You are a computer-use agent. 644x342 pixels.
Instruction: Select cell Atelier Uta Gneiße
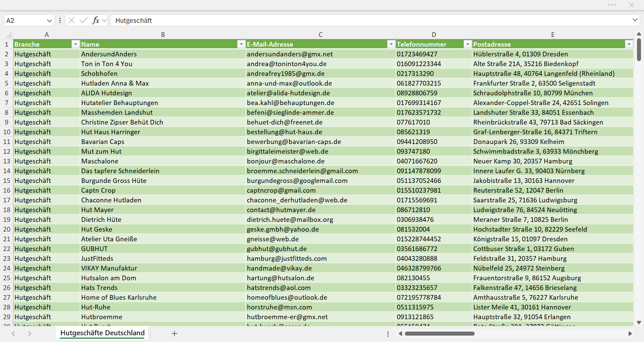click(x=163, y=239)
